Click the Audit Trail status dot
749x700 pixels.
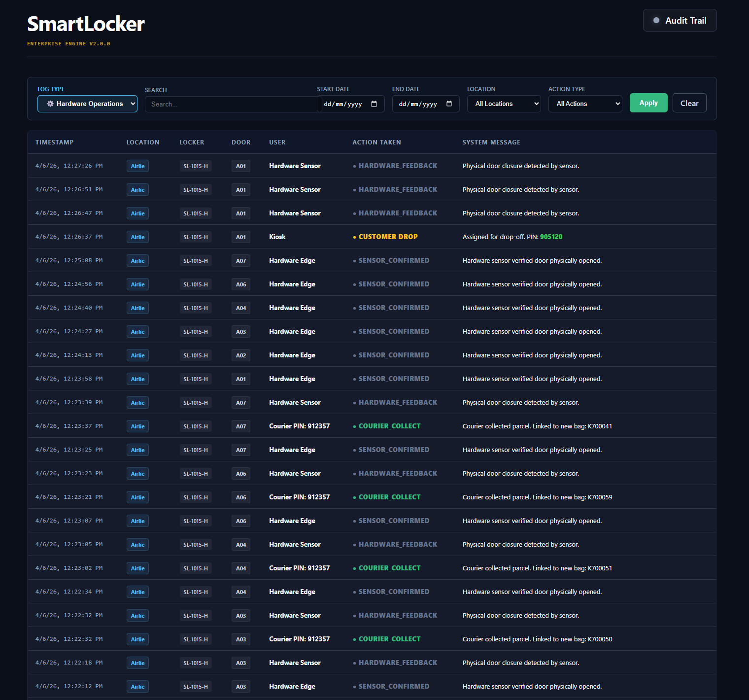click(656, 21)
